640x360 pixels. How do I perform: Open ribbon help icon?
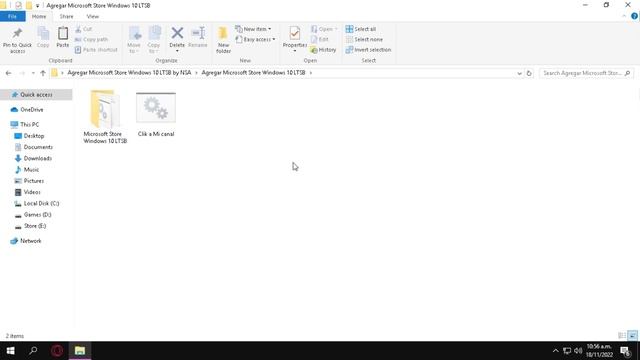pyautogui.click(x=634, y=16)
